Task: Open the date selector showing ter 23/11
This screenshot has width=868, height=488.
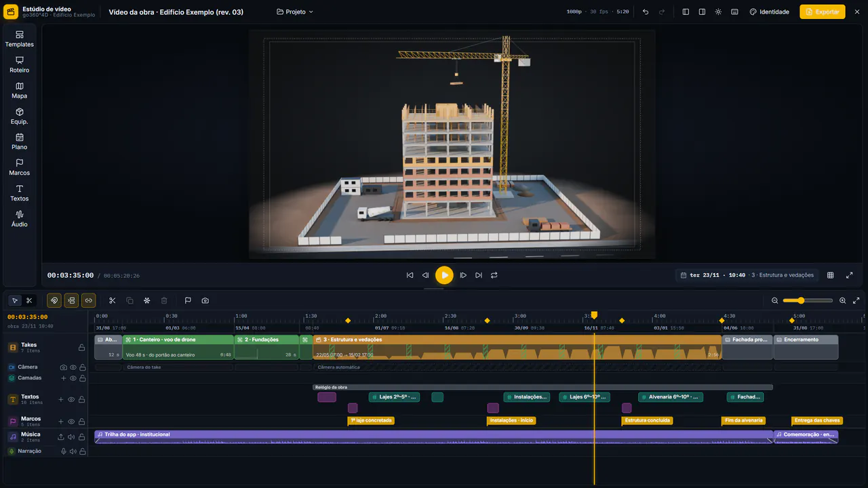Action: tap(749, 275)
